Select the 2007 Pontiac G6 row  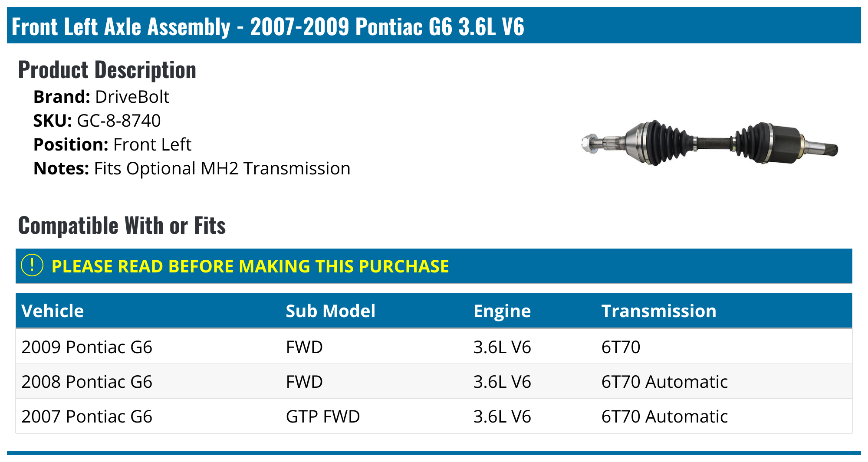[87, 416]
